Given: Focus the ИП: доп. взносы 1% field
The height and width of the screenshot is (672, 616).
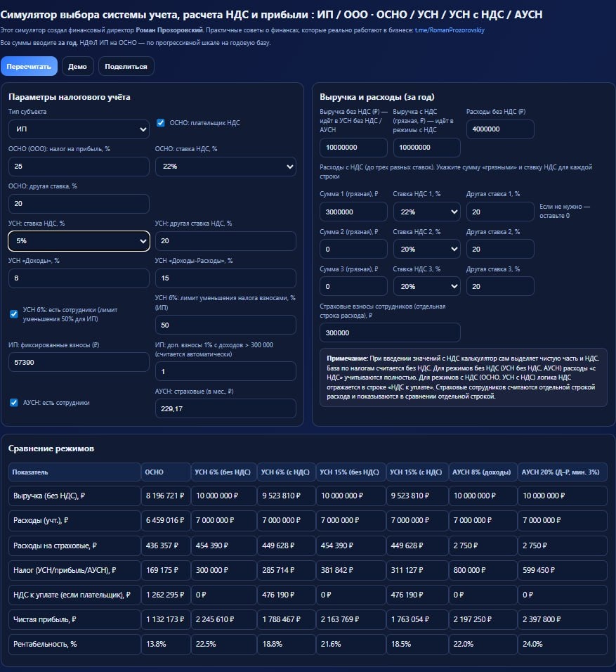Looking at the screenshot, I should (x=225, y=372).
